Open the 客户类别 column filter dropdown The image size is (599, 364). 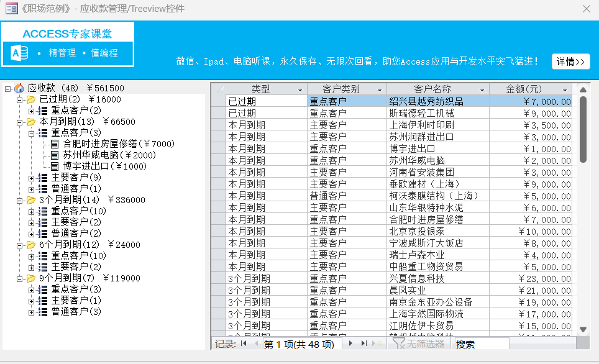click(379, 89)
